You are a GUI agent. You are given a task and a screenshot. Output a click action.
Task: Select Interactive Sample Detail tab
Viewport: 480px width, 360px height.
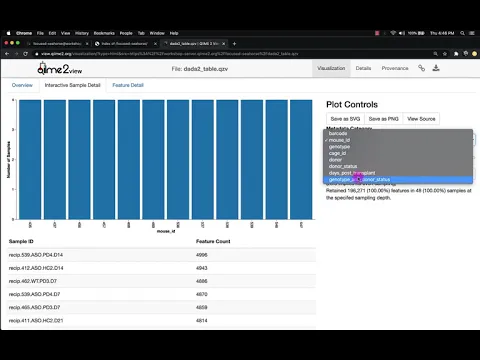(x=72, y=85)
